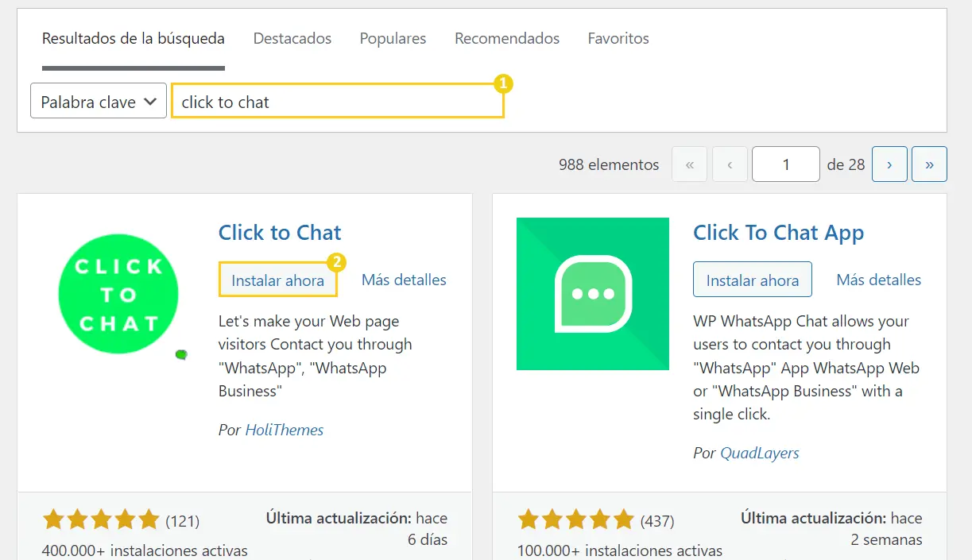Click the (121) ratings count
972x560 pixels.
(183, 521)
